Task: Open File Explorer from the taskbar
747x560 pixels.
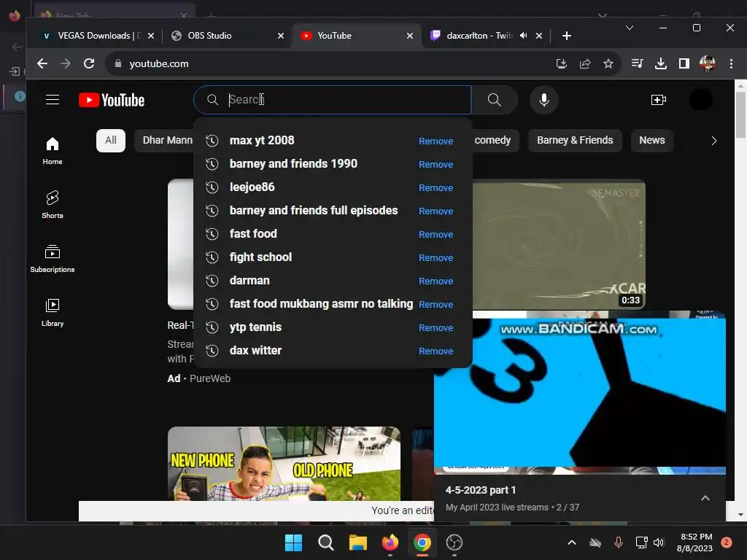Action: pos(357,542)
